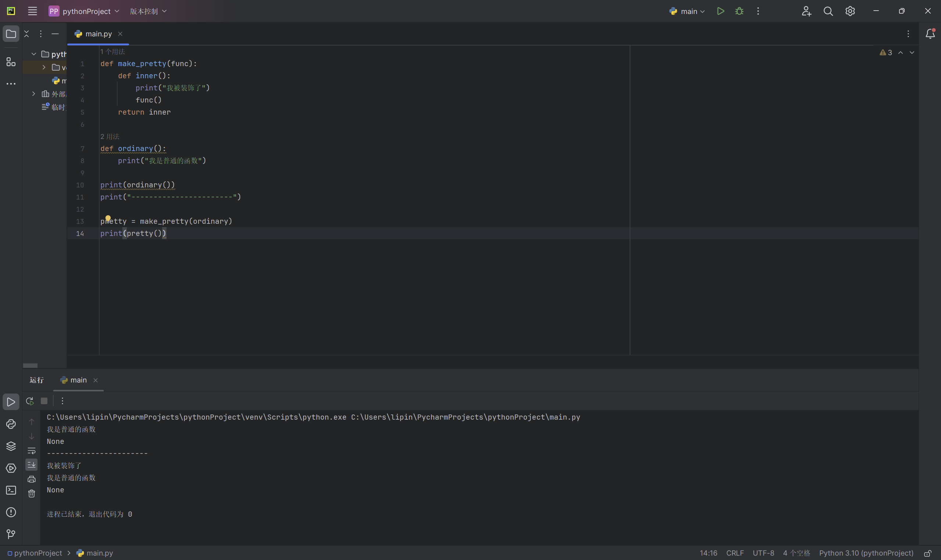Change UTF-8 file encoding
This screenshot has height=560, width=941.
[763, 553]
